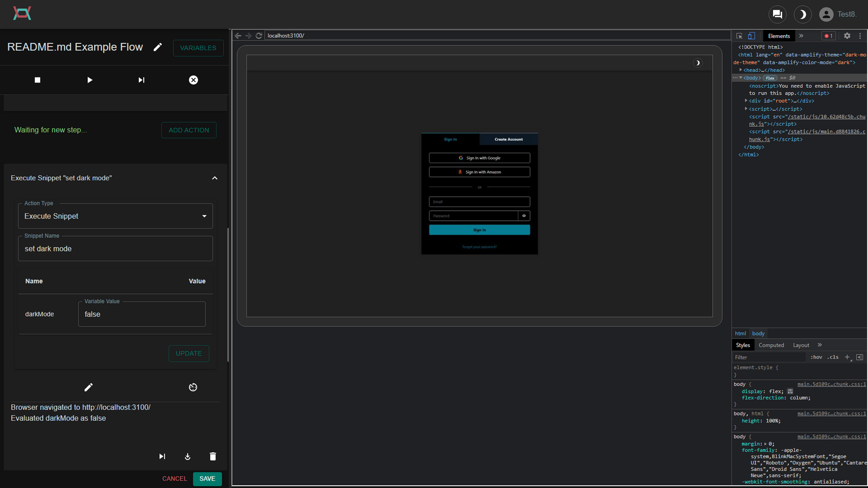The width and height of the screenshot is (868, 488).
Task: Toggle the :hov pseudo-class filter in Styles
Action: click(816, 357)
